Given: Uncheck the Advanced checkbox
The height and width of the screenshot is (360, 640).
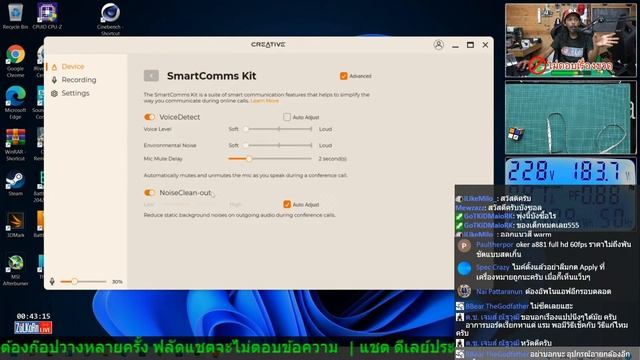Looking at the screenshot, I should (344, 76).
